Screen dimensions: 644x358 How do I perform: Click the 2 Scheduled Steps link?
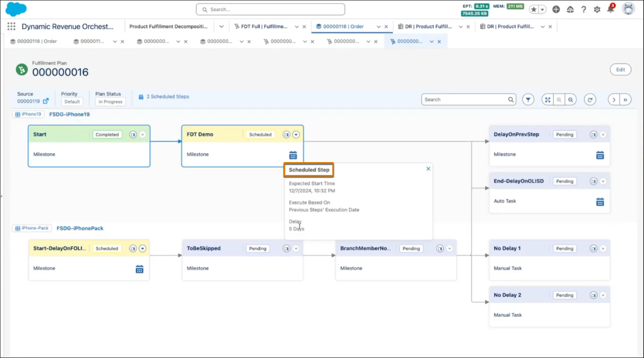[x=168, y=97]
